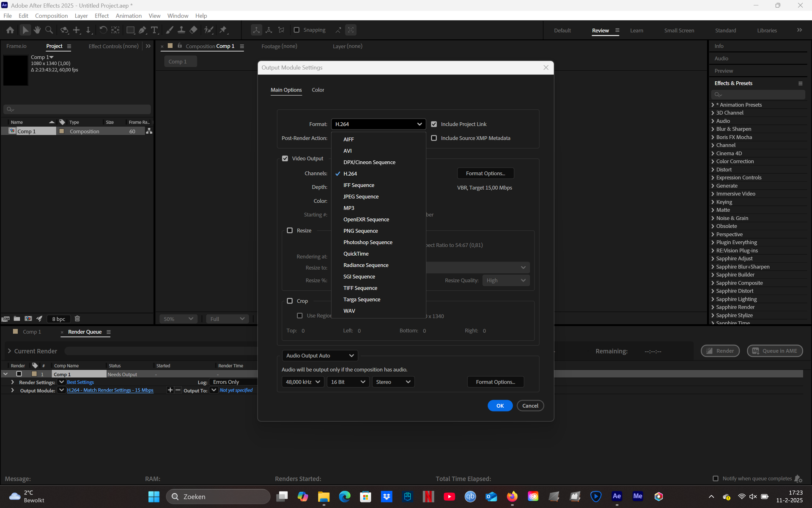Open After Effects from the taskbar
The image size is (812, 508).
pyautogui.click(x=617, y=496)
